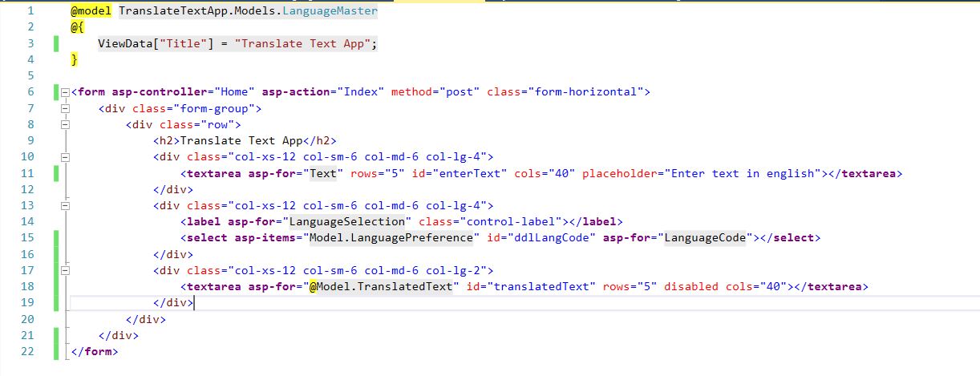
Task: Click the method="post" attribute on line 6
Action: point(435,92)
